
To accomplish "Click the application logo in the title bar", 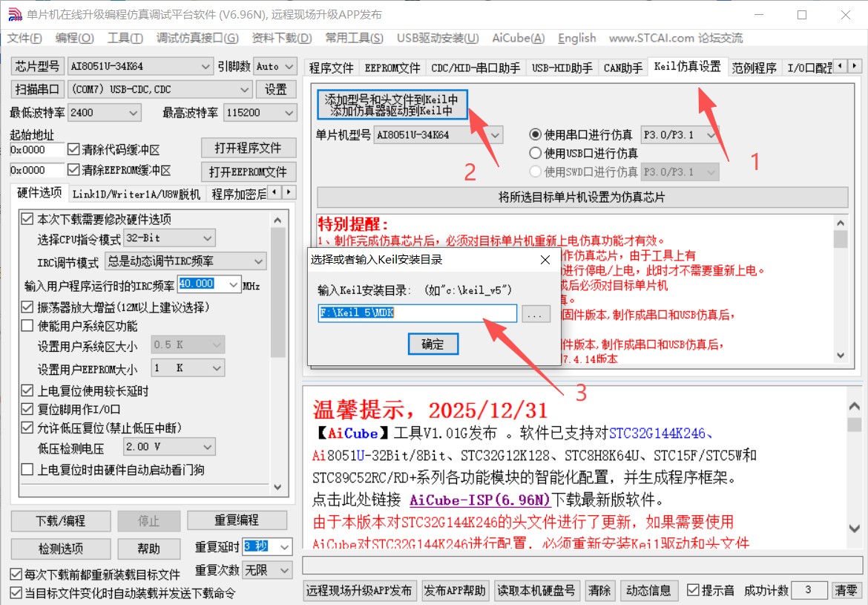I will click(x=14, y=14).
